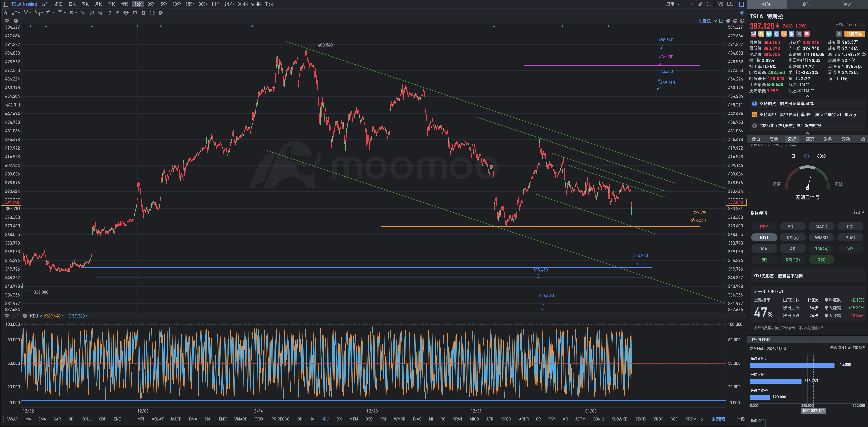Click the US flag market icon
Viewport: 868px width, 427px height.
(x=753, y=34)
